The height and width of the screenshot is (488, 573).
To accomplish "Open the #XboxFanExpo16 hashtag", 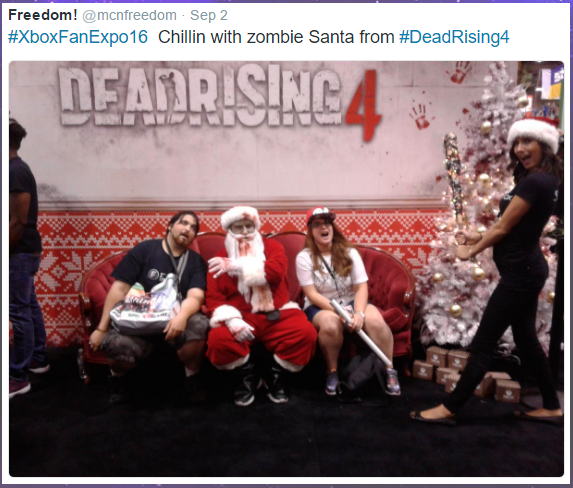I will pyautogui.click(x=78, y=37).
